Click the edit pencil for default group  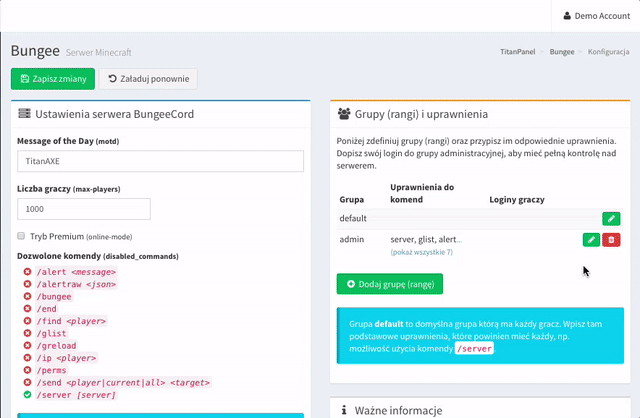tap(611, 218)
